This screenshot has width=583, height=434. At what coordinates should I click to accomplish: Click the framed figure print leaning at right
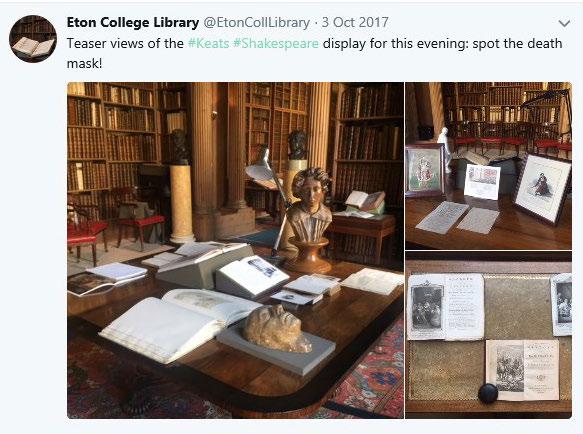click(542, 188)
